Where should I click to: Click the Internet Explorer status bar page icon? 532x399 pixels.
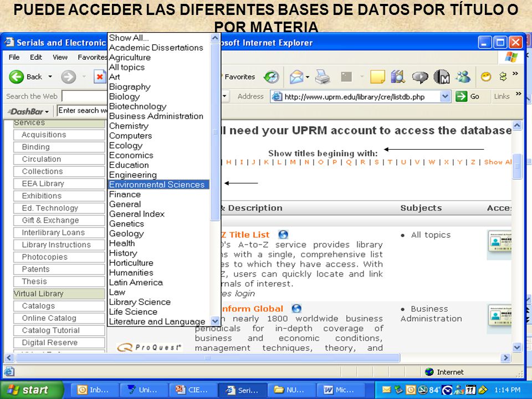pyautogui.click(x=9, y=372)
